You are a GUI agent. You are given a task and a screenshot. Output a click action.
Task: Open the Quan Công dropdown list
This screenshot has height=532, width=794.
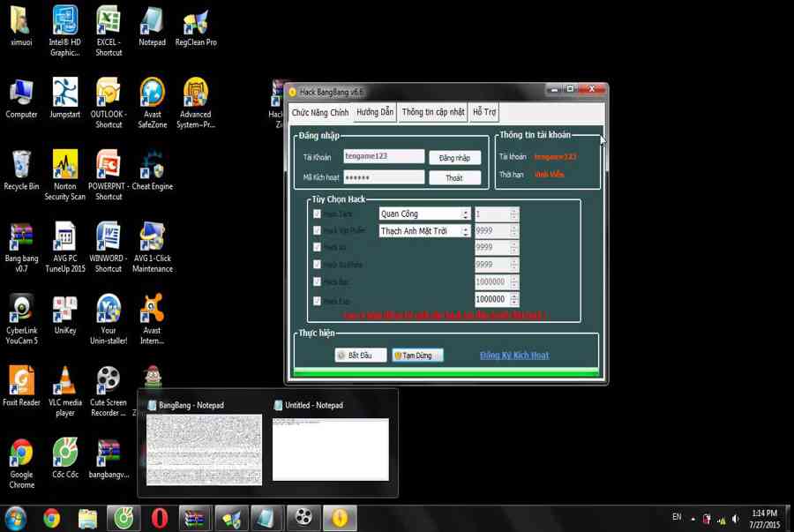coord(465,214)
